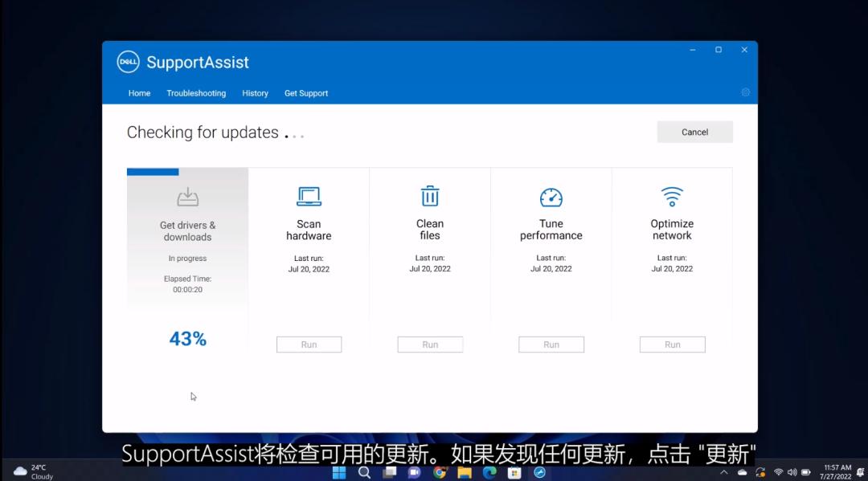
Task: Open the SupportAssist settings gear
Action: pyautogui.click(x=745, y=92)
